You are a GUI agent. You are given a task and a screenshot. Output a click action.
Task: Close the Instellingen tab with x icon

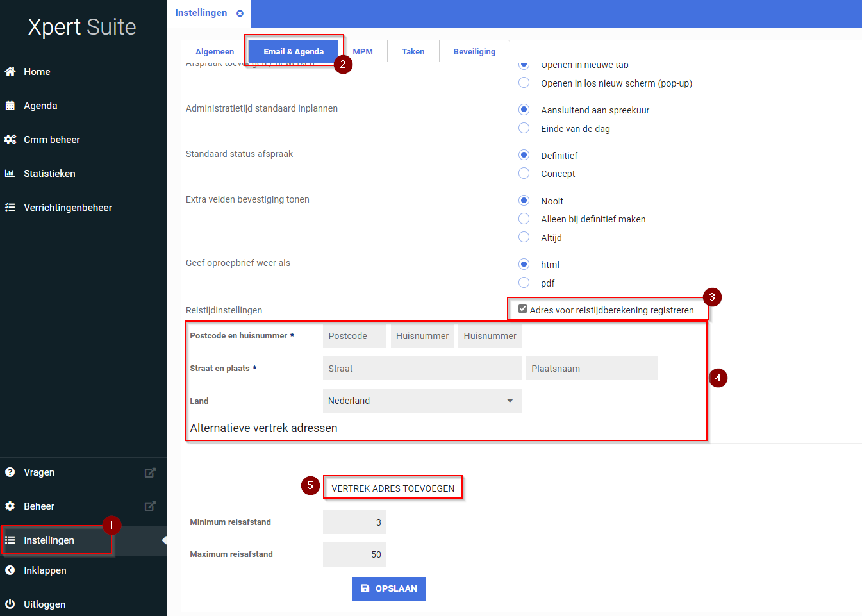pyautogui.click(x=240, y=13)
